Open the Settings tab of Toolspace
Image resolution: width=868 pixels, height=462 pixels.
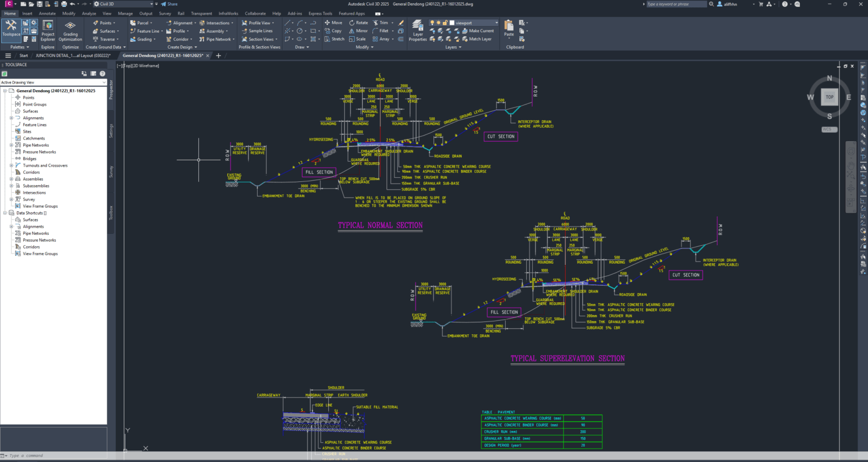(x=111, y=130)
